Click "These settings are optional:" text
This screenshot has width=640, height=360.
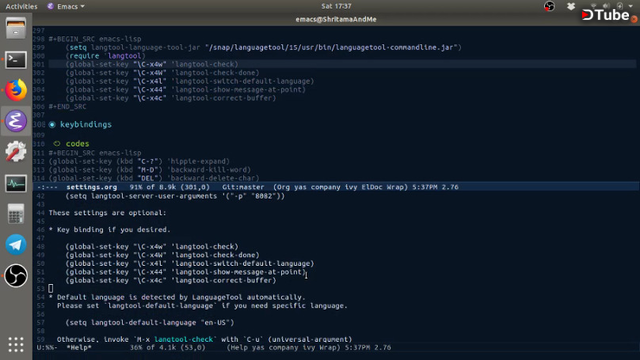(107, 213)
